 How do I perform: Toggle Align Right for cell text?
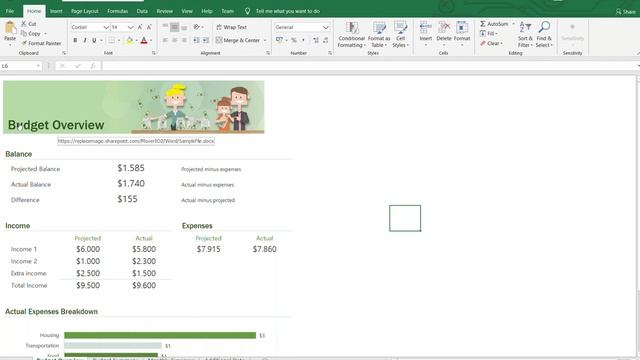click(184, 40)
